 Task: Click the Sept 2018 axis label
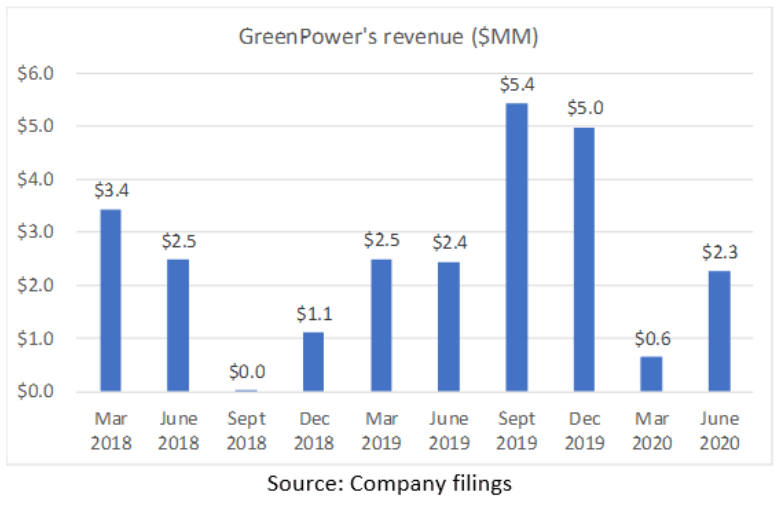246,430
